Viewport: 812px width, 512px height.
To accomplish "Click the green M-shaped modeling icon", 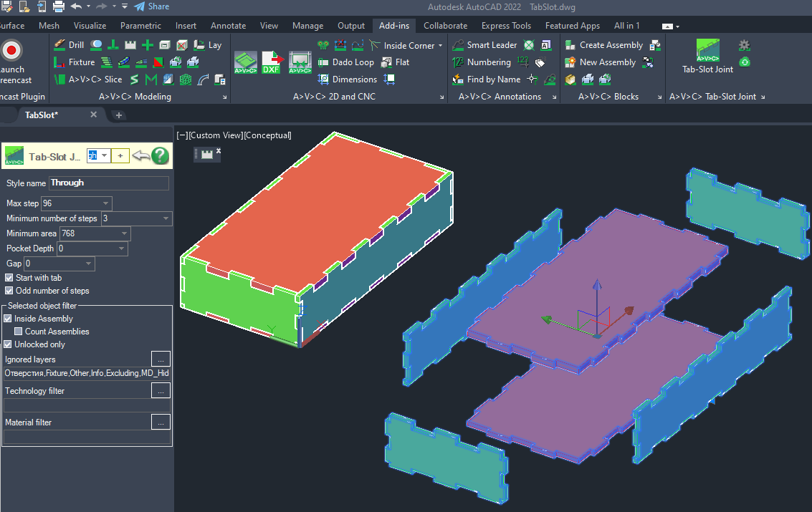I will click(151, 79).
